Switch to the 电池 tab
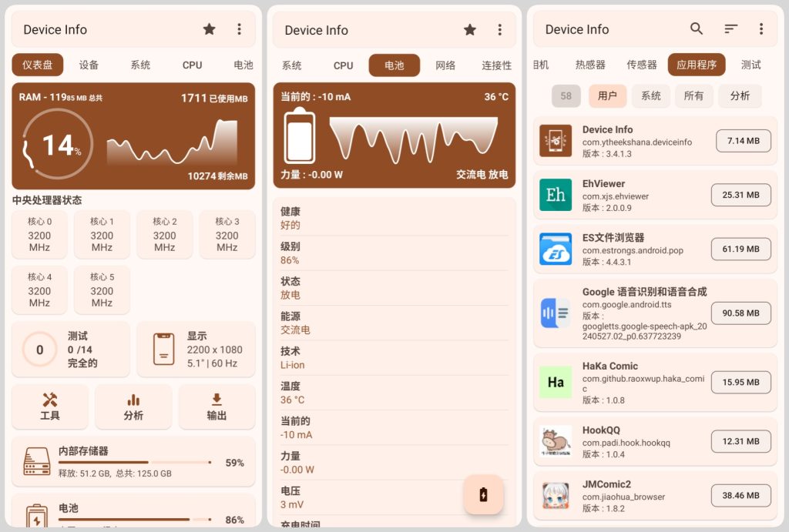Image resolution: width=789 pixels, height=532 pixels. click(x=394, y=65)
